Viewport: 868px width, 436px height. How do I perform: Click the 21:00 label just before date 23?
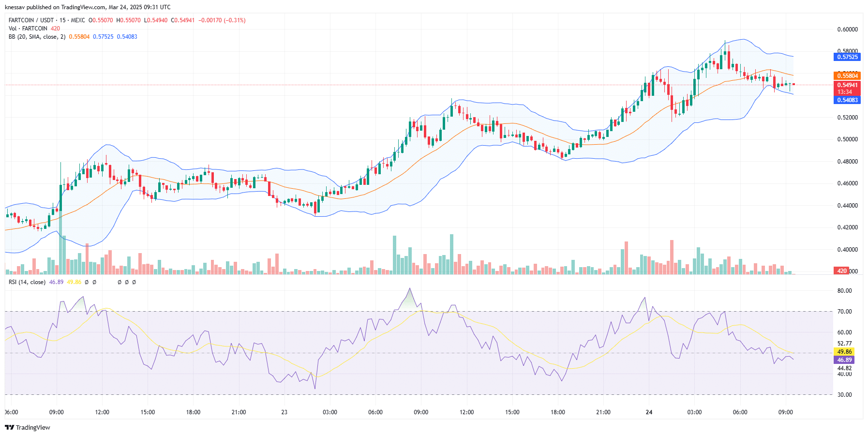click(x=239, y=412)
